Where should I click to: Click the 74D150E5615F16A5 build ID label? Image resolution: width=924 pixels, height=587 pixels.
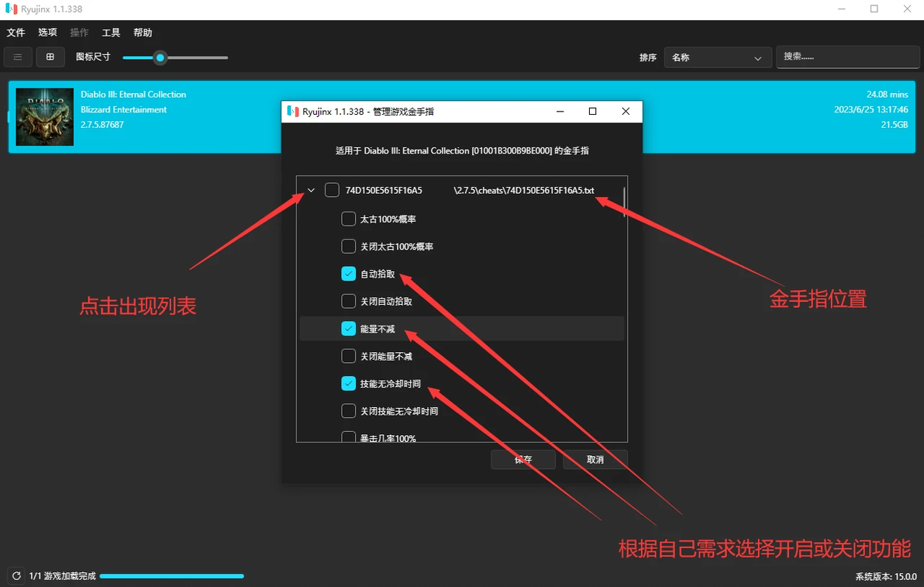click(x=384, y=190)
